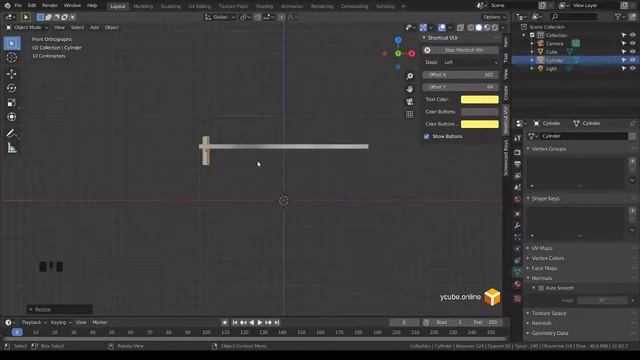Click the green Y axis gizmo ball

[398, 53]
